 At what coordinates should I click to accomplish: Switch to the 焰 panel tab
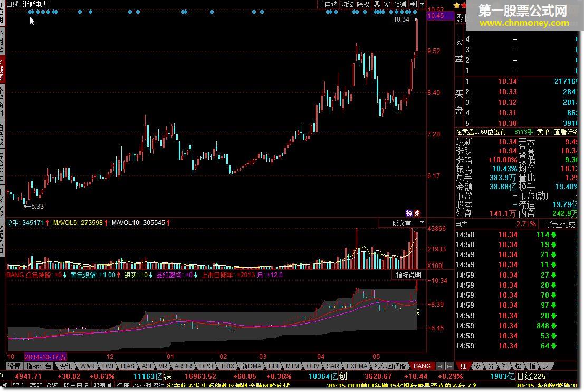(x=518, y=366)
